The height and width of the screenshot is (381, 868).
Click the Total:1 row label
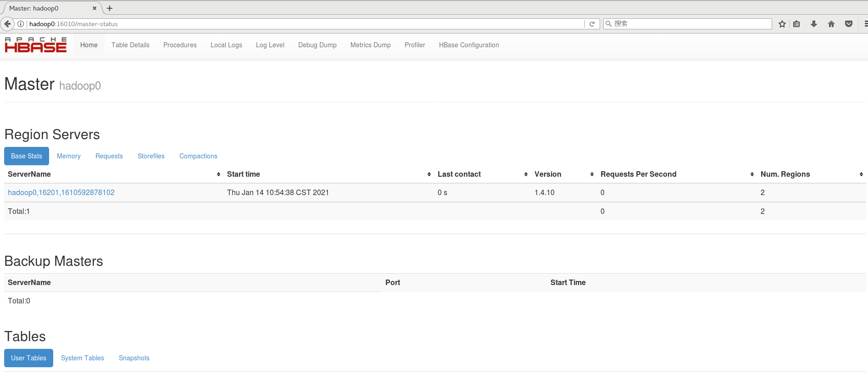point(19,212)
